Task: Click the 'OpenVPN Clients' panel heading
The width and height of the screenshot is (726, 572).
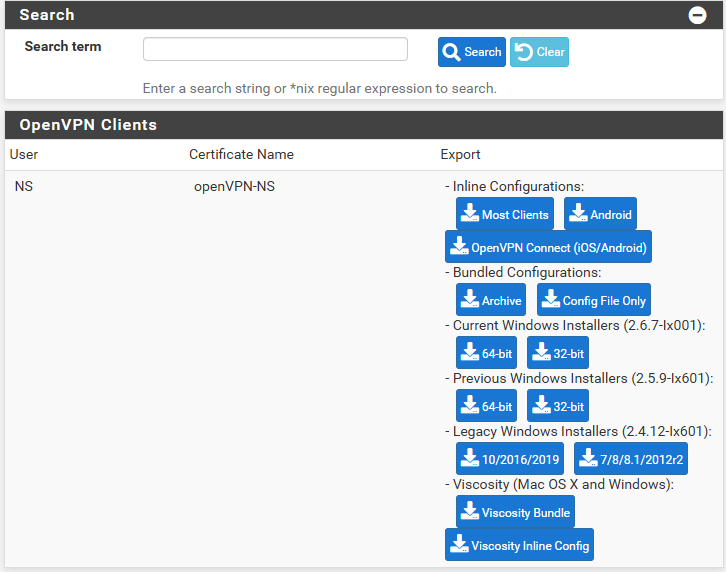Action: pos(88,125)
